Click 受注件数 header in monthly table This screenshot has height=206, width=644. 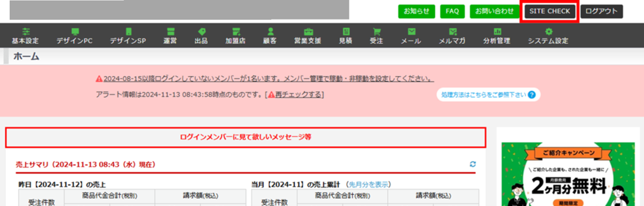(275, 202)
